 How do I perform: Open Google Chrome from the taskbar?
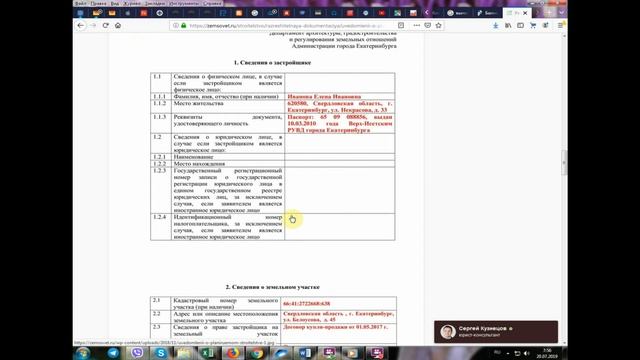257,353
